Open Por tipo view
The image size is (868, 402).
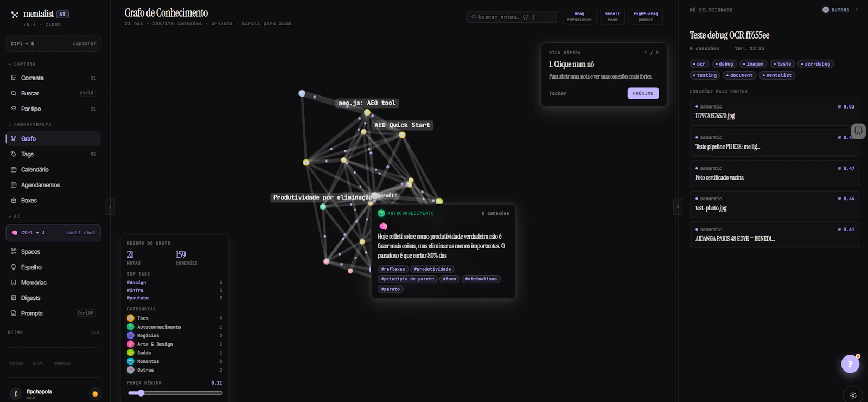click(x=53, y=109)
